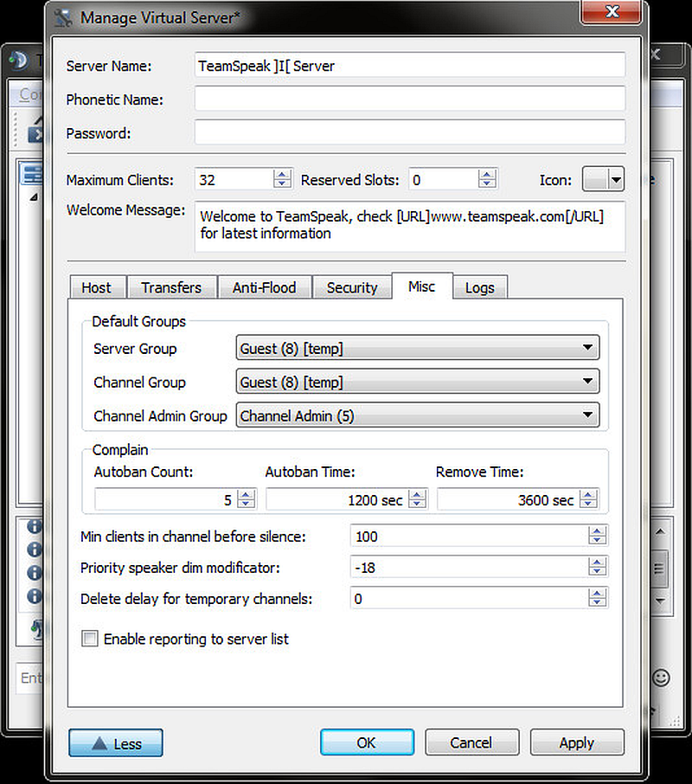Decrease Reserved Slots with down arrow
This screenshot has width=692, height=784.
click(487, 184)
